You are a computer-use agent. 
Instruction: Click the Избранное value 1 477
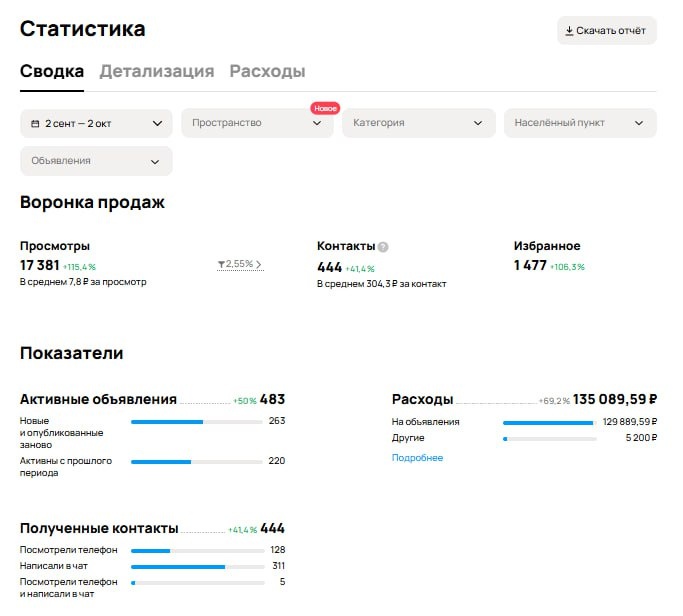(530, 265)
